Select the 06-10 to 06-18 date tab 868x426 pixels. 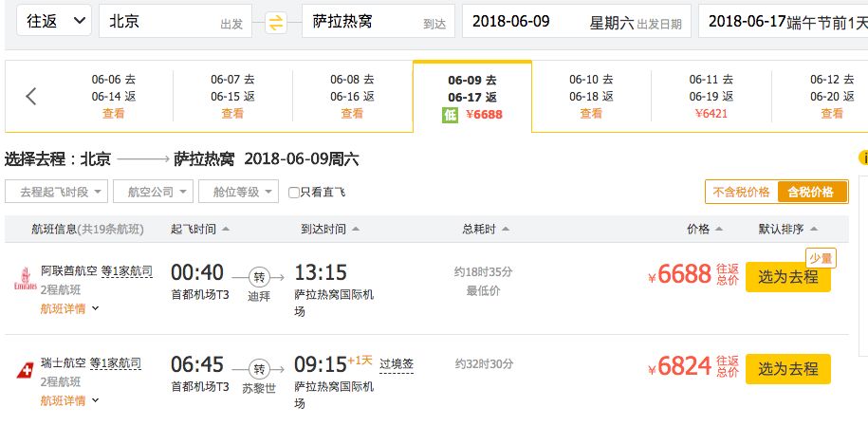[591, 97]
